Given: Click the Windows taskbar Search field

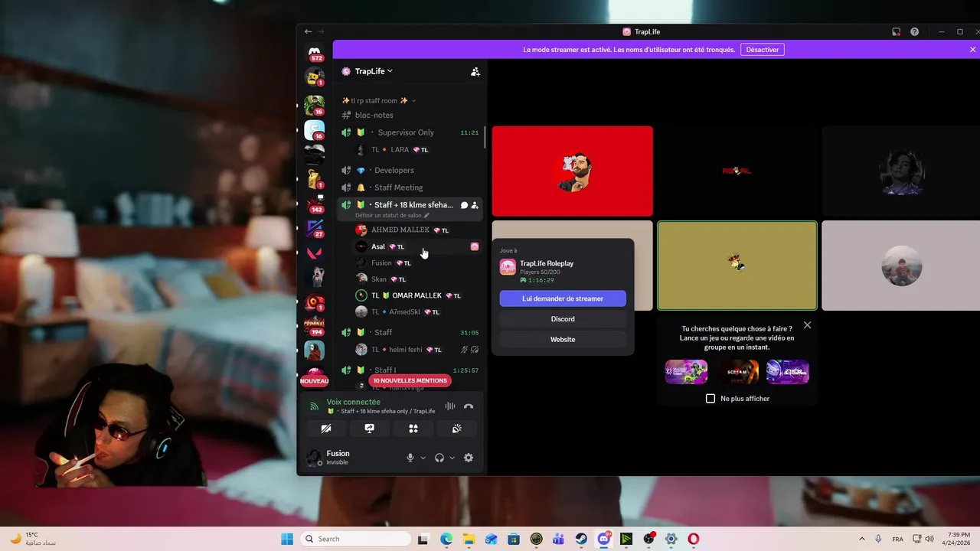Looking at the screenshot, I should [355, 539].
